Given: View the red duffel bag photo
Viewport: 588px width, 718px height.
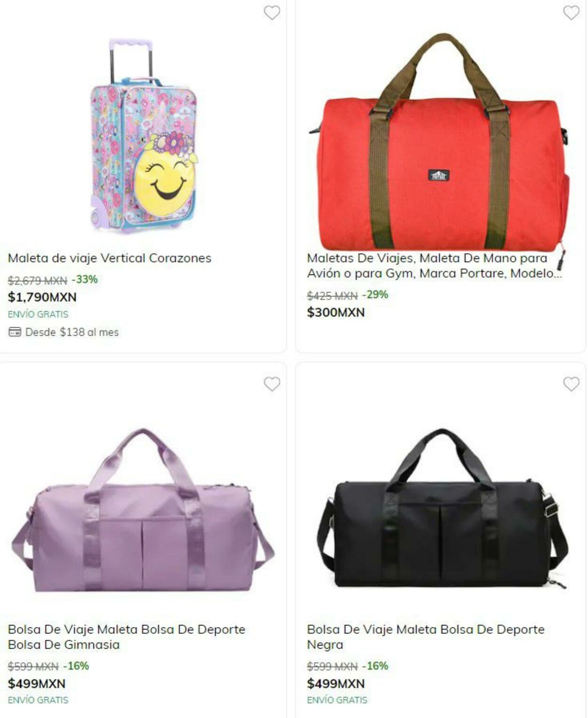Looking at the screenshot, I should click(x=438, y=141).
